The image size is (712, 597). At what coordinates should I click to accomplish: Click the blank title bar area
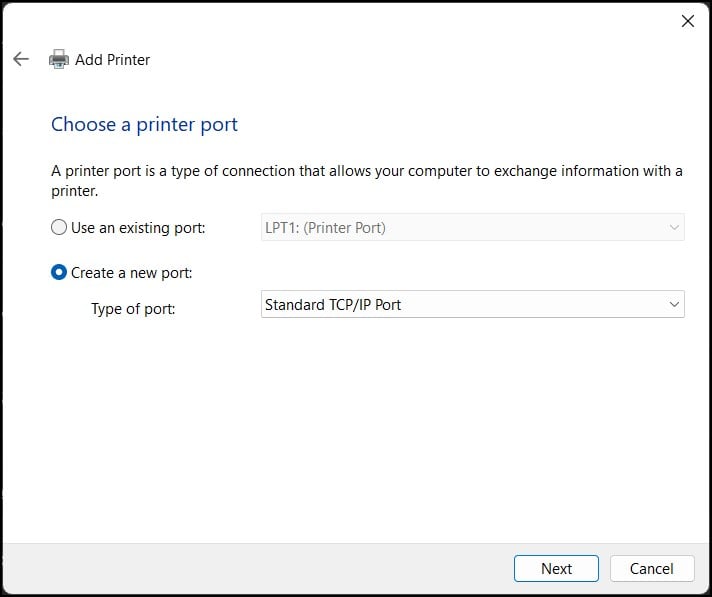pos(341,21)
